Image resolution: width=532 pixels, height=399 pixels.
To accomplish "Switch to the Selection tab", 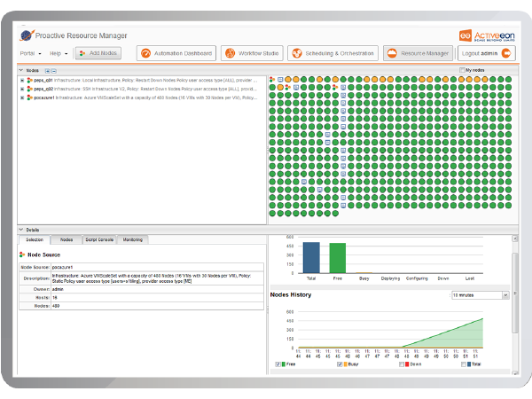I will [x=35, y=239].
